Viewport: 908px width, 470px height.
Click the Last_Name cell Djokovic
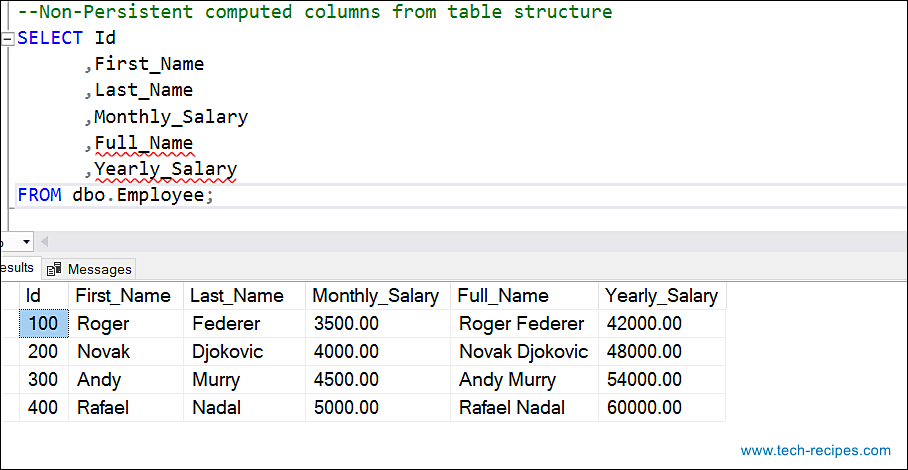[244, 351]
